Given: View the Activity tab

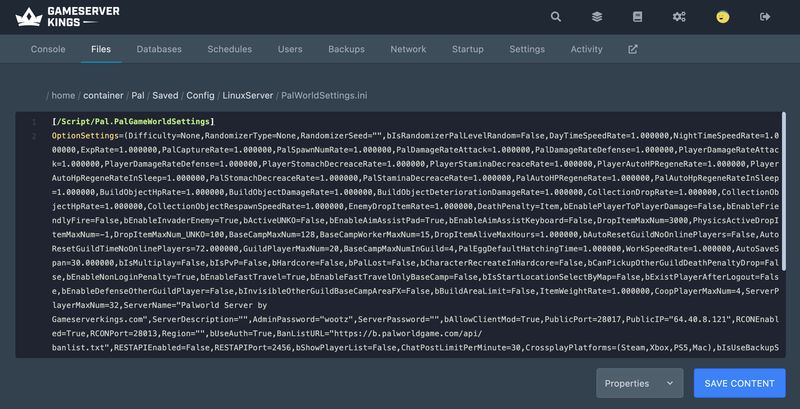Looking at the screenshot, I should click(x=587, y=49).
